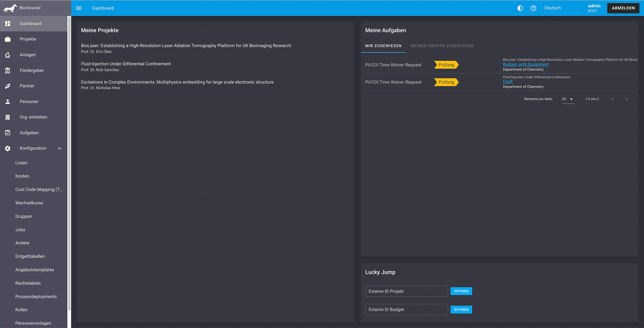Screen dimensions: 644x328
Task: Toggle the hamburger navigation menu icon
Action: click(x=79, y=8)
